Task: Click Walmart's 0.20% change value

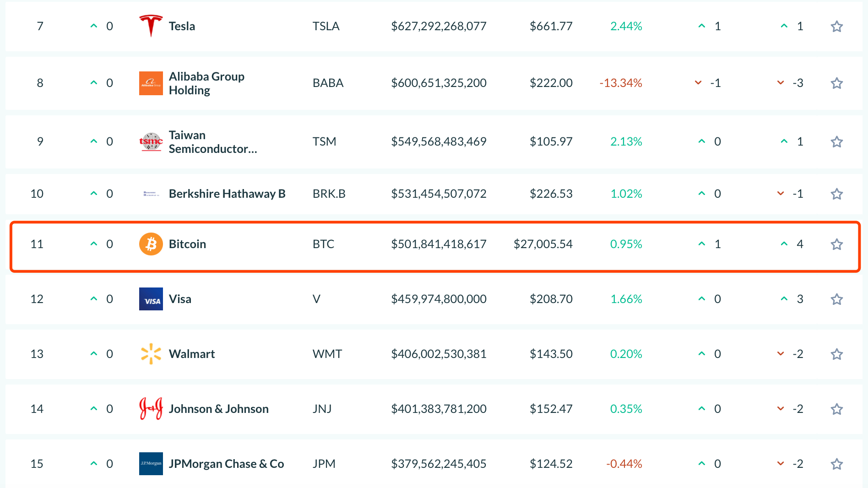Action: point(626,354)
